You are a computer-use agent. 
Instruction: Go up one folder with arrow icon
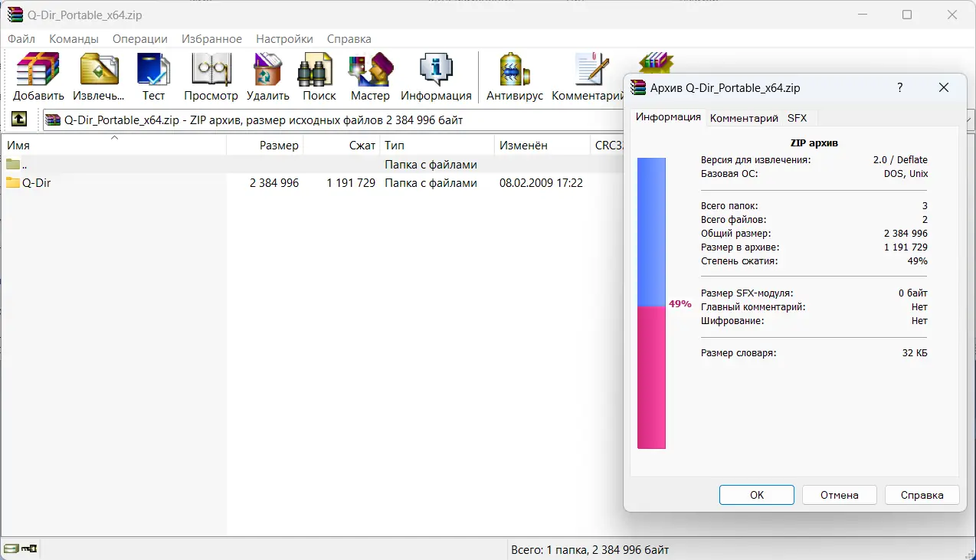(19, 119)
